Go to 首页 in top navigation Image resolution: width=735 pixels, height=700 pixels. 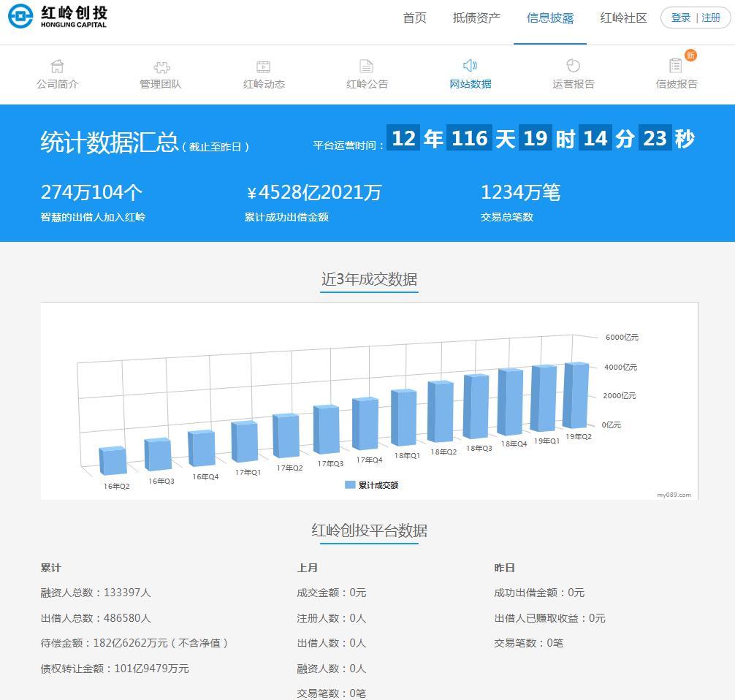click(x=415, y=18)
